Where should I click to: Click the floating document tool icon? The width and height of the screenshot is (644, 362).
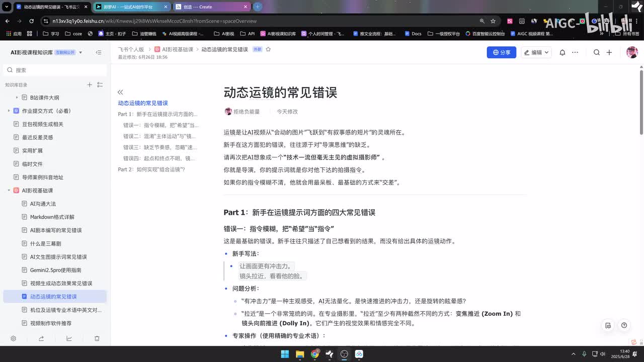(x=608, y=325)
